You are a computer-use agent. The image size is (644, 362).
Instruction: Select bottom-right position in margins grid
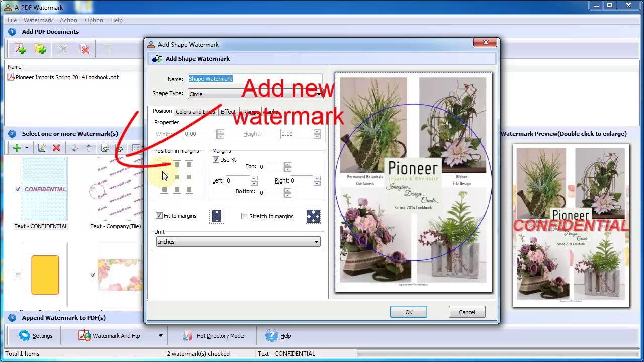pyautogui.click(x=189, y=190)
